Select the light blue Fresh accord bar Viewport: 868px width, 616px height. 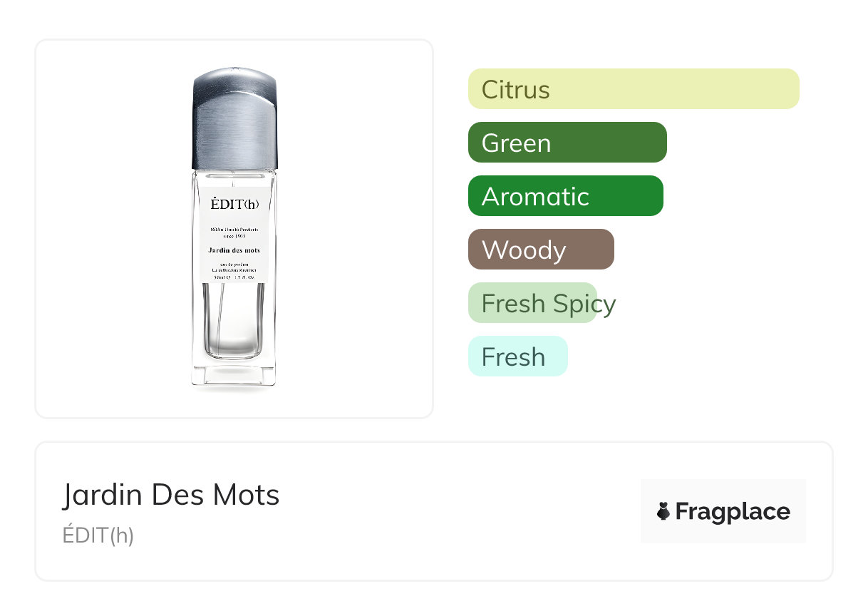click(517, 356)
